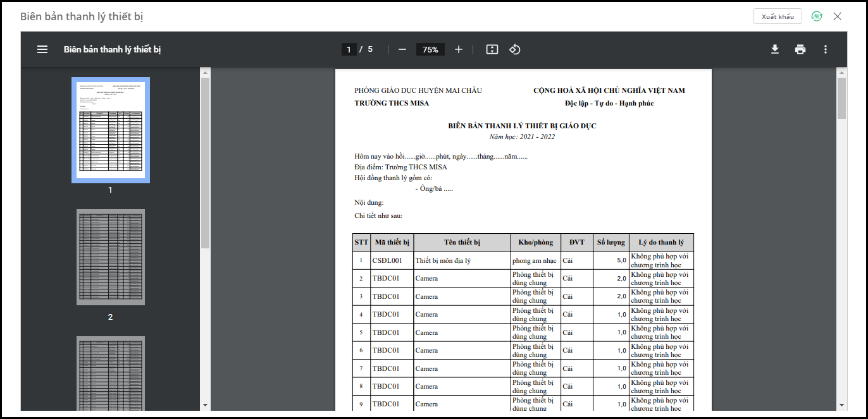Click the document scroll up arrow
The image size is (868, 419).
tap(841, 73)
